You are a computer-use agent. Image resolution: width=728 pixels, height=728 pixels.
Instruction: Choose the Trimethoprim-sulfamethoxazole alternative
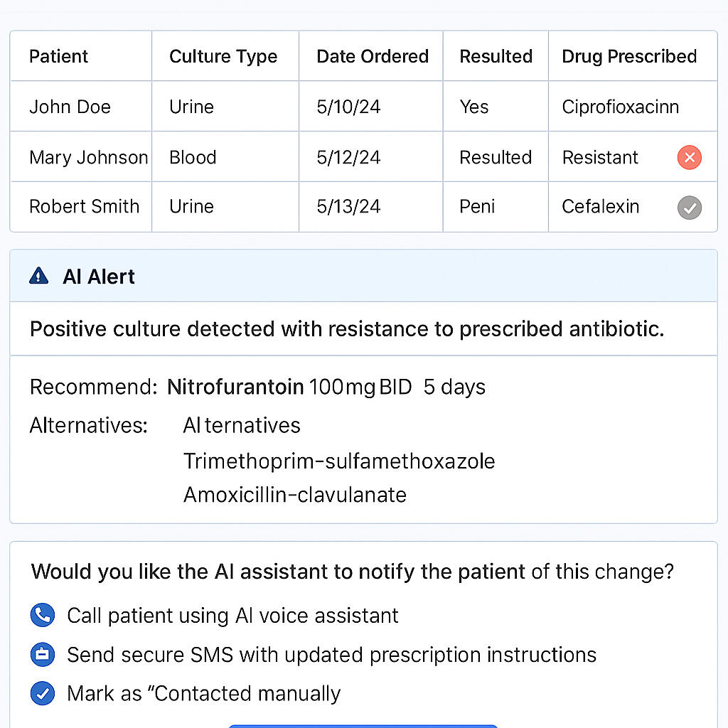[x=339, y=461]
